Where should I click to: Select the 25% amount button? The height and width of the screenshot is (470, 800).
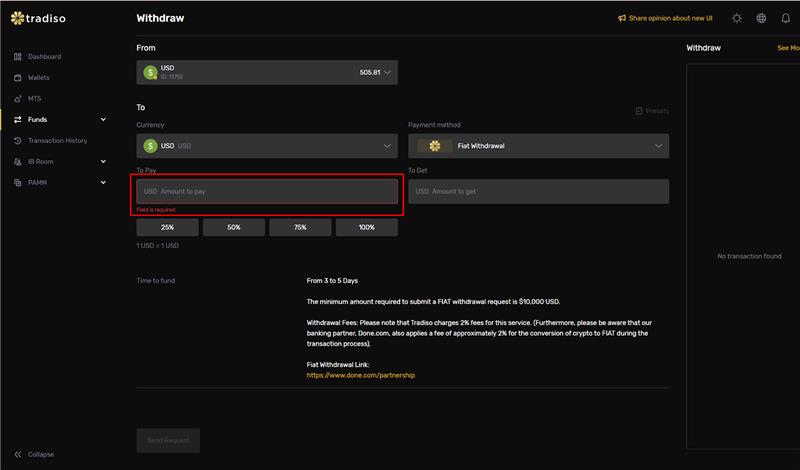pos(167,228)
